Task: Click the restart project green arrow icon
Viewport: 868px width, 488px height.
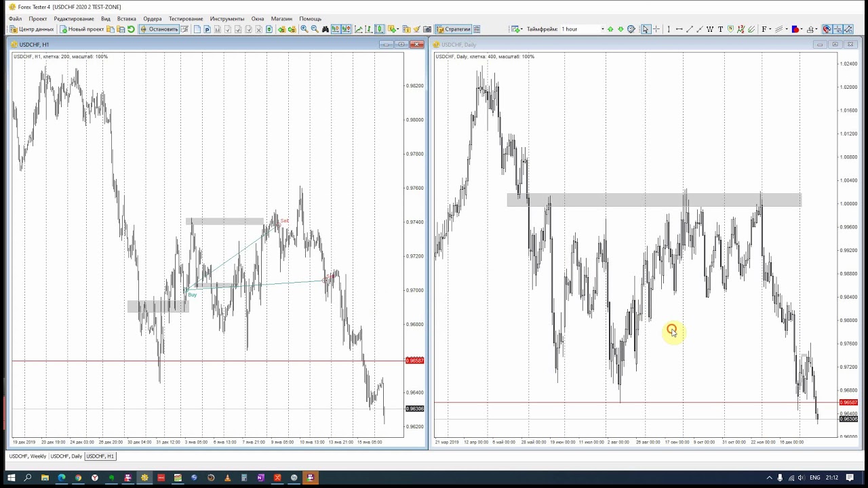Action: (131, 29)
